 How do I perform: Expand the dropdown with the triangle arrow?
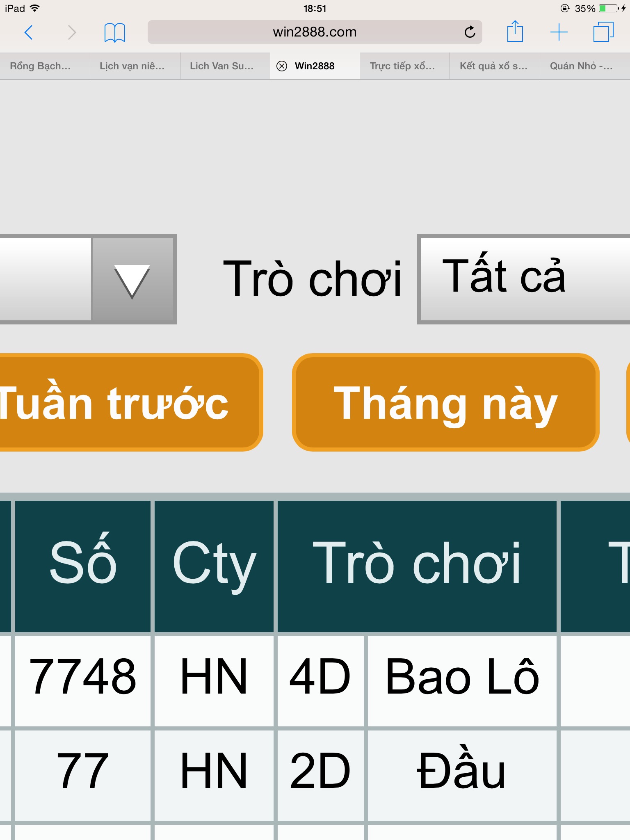pyautogui.click(x=132, y=280)
